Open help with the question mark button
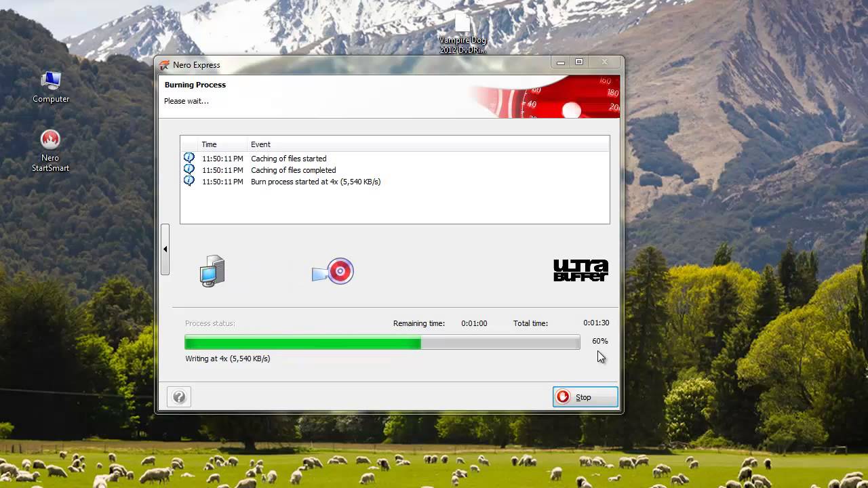 click(179, 397)
